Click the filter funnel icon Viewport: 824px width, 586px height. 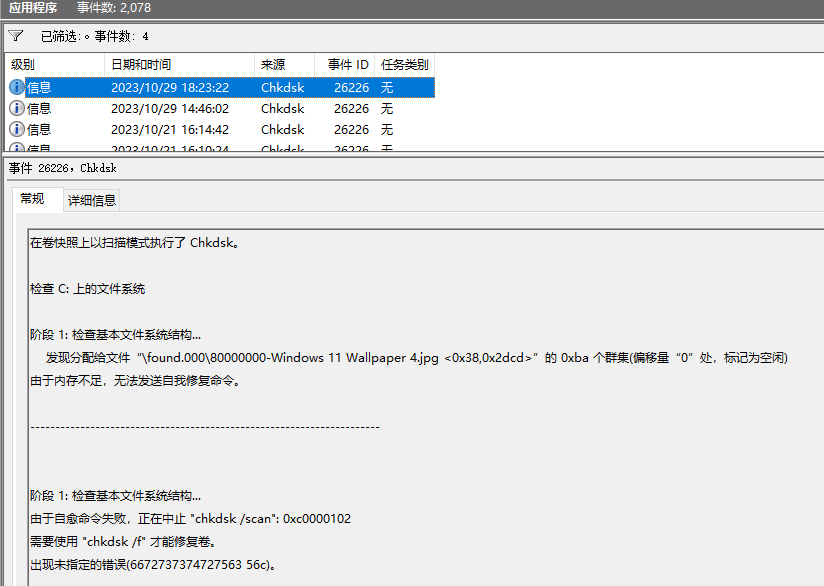pyautogui.click(x=15, y=36)
